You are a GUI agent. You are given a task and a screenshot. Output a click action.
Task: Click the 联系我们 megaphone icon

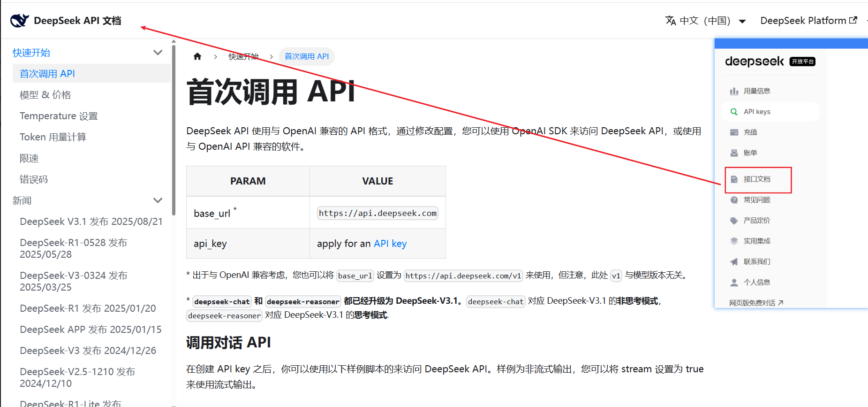[x=734, y=262]
